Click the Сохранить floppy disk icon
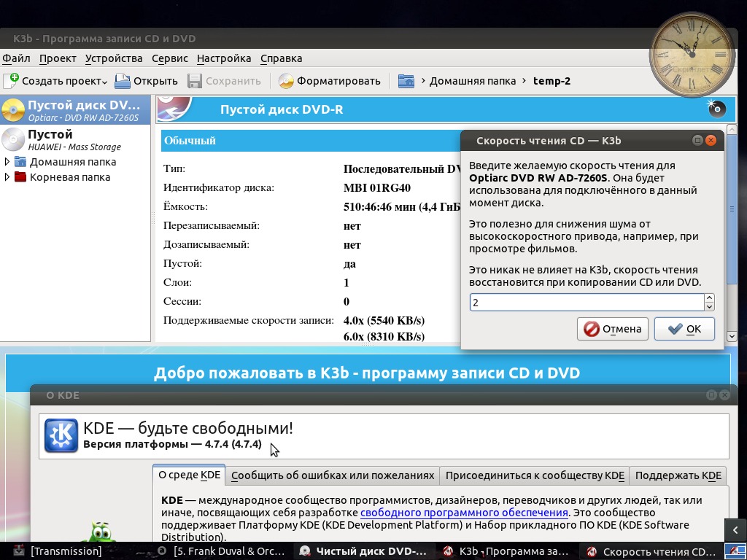747x560 pixels. pyautogui.click(x=194, y=81)
